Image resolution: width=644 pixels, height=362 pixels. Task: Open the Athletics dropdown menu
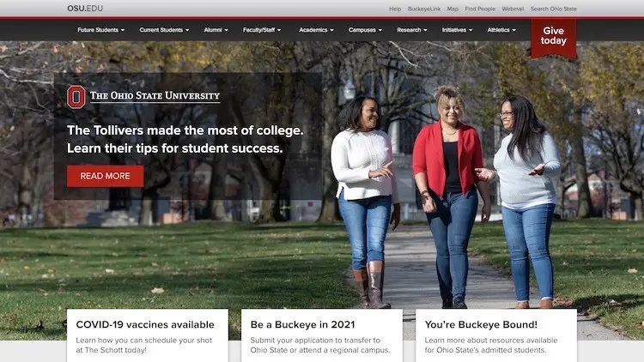point(501,30)
